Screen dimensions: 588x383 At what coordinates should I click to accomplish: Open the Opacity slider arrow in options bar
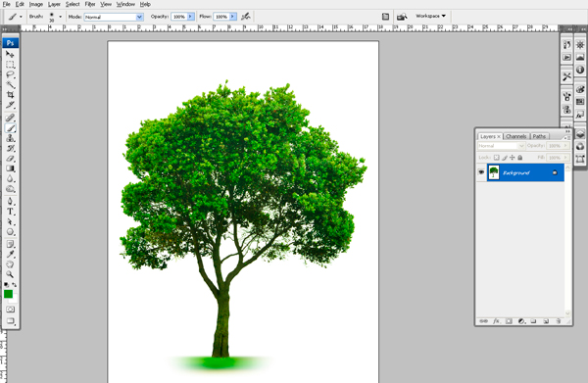[191, 17]
